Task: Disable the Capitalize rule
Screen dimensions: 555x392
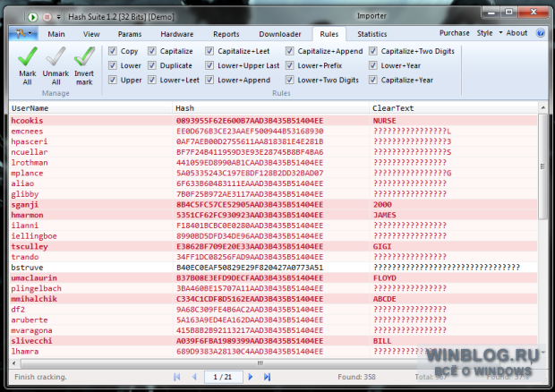Action: coord(152,51)
